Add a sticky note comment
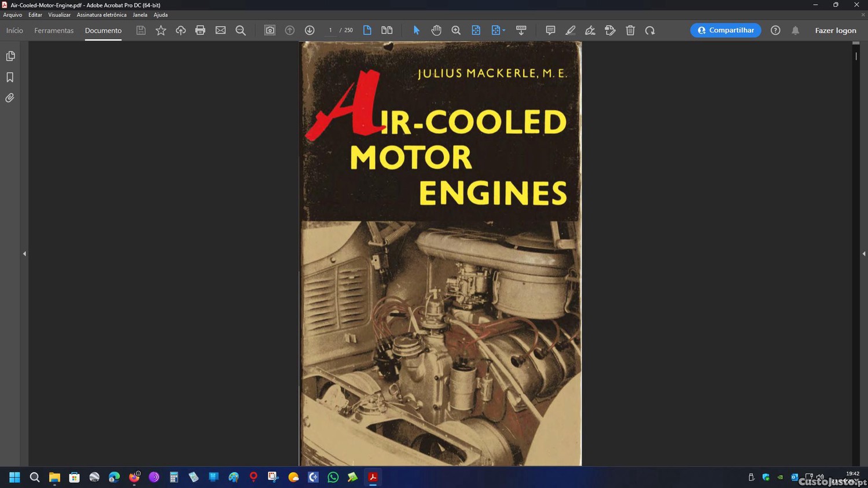Viewport: 868px width, 488px height. pyautogui.click(x=550, y=30)
